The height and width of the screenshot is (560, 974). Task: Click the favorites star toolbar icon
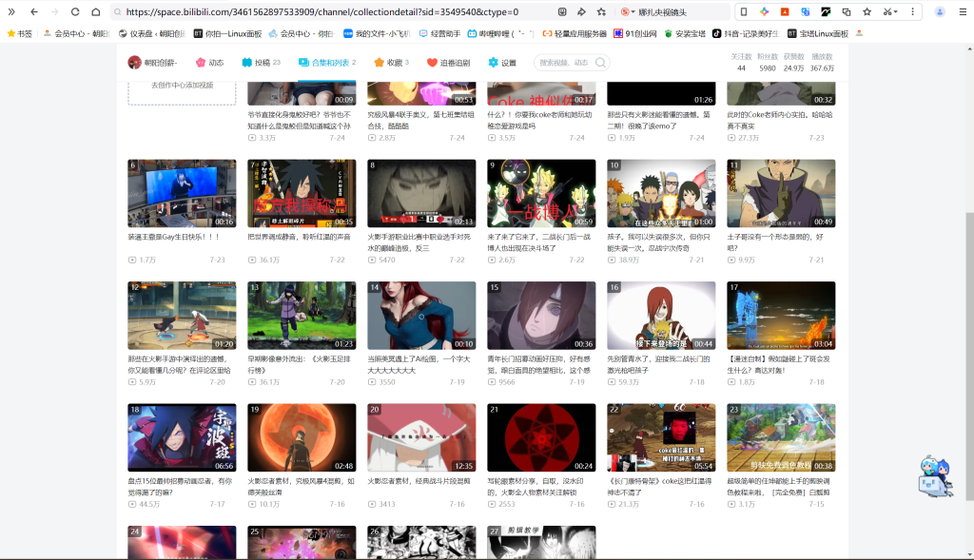(867, 11)
